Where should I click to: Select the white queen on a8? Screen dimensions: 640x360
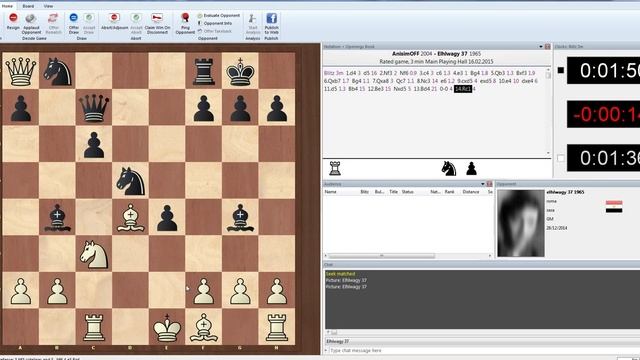click(x=20, y=71)
